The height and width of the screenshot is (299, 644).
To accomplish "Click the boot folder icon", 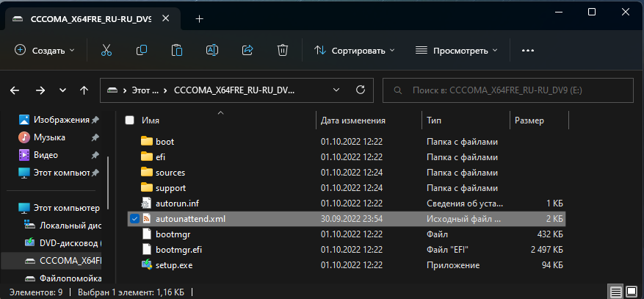I will click(147, 141).
